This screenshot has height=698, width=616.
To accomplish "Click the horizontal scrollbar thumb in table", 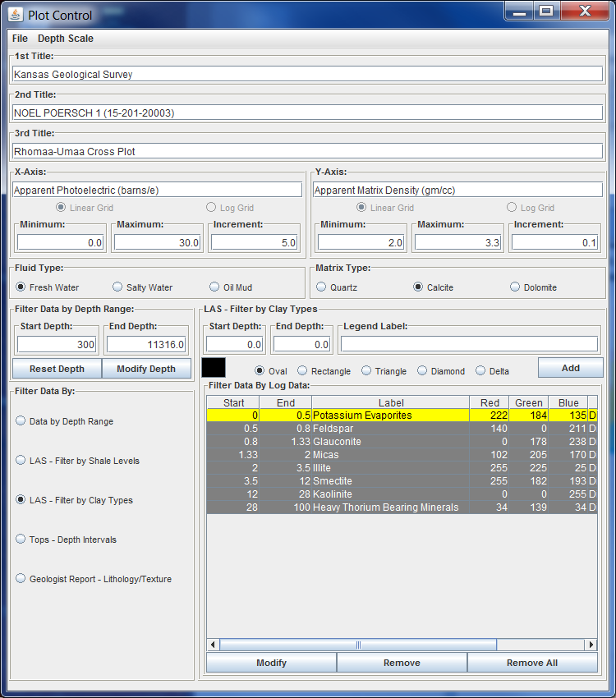I will (358, 645).
